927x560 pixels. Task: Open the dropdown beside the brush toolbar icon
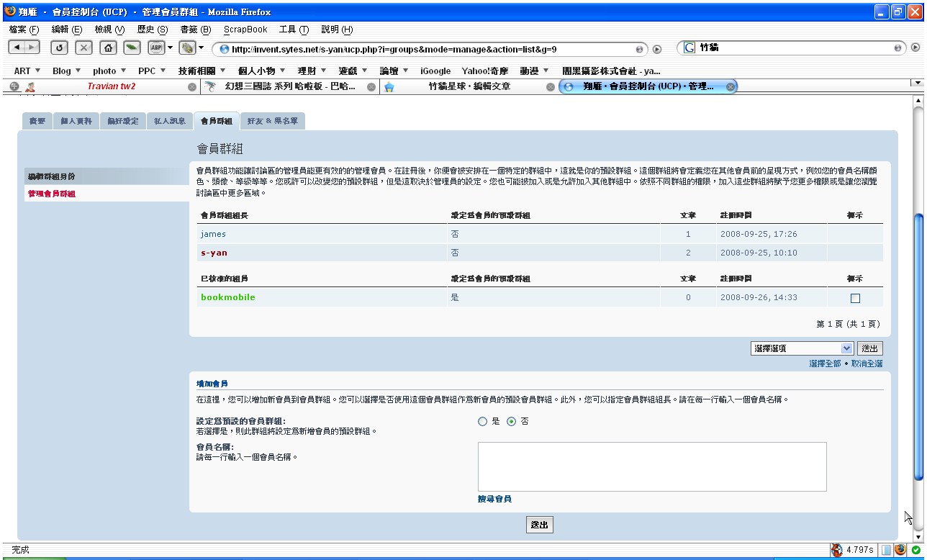coord(201,48)
